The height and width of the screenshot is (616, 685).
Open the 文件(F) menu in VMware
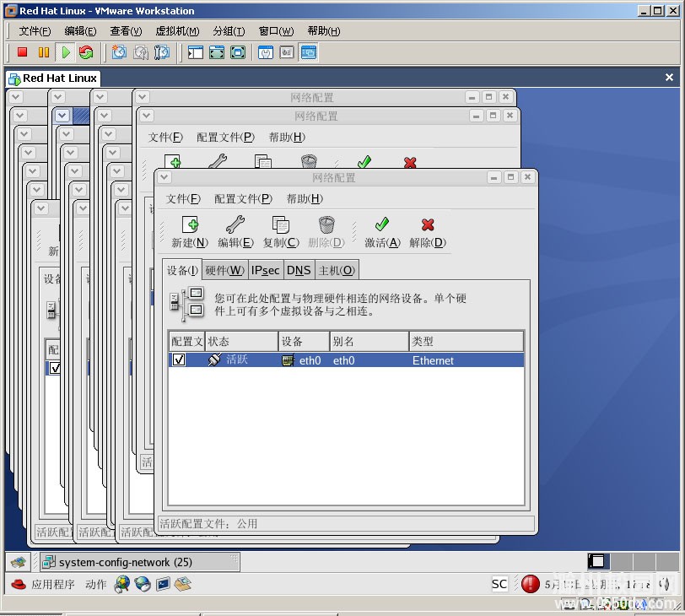pyautogui.click(x=35, y=31)
